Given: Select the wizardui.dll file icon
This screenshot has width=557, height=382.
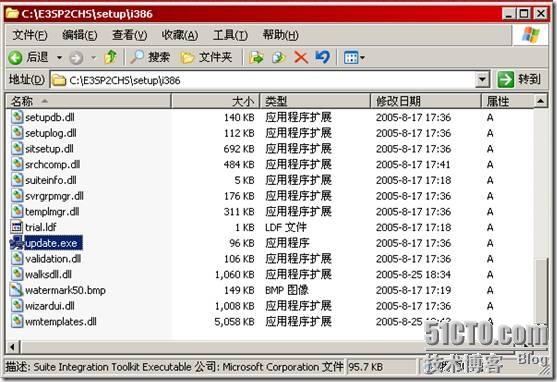Looking at the screenshot, I should [x=17, y=305].
